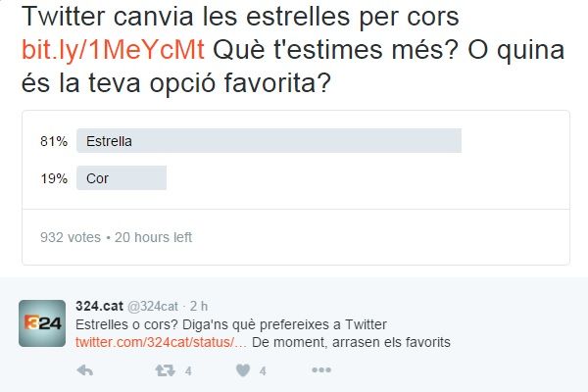Select the Estrella poll option bar
The height and width of the screenshot is (392, 588).
pyautogui.click(x=269, y=141)
